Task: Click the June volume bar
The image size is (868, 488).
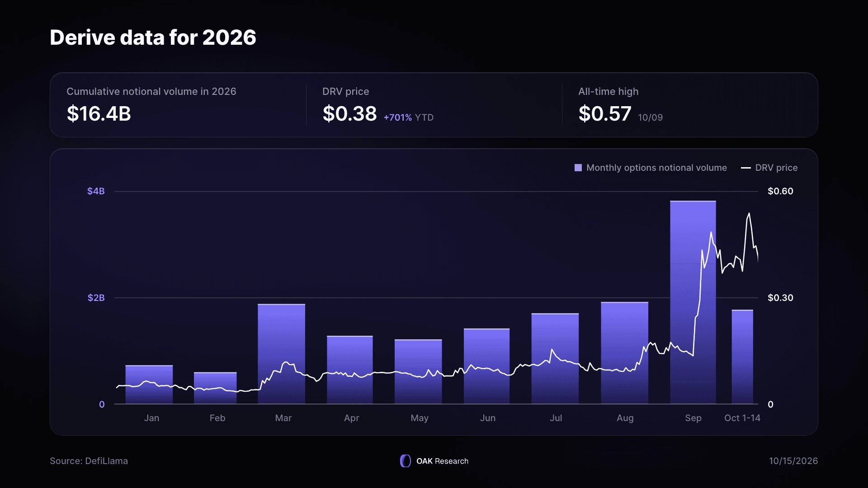Action: pos(486,366)
